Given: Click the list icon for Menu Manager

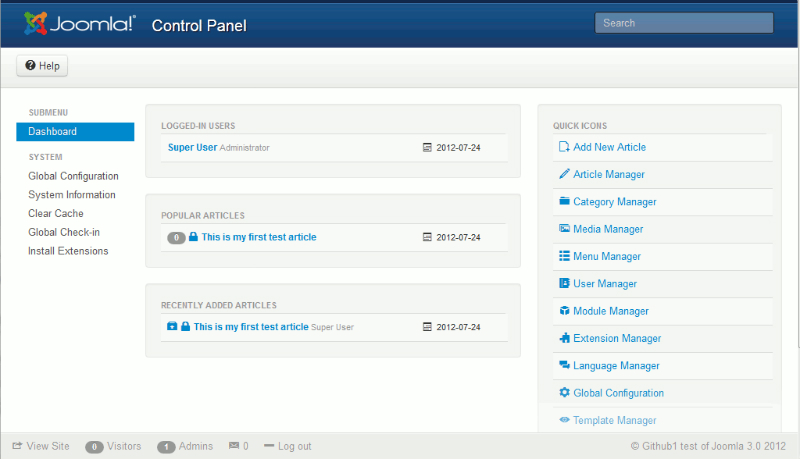Looking at the screenshot, I should coord(564,256).
